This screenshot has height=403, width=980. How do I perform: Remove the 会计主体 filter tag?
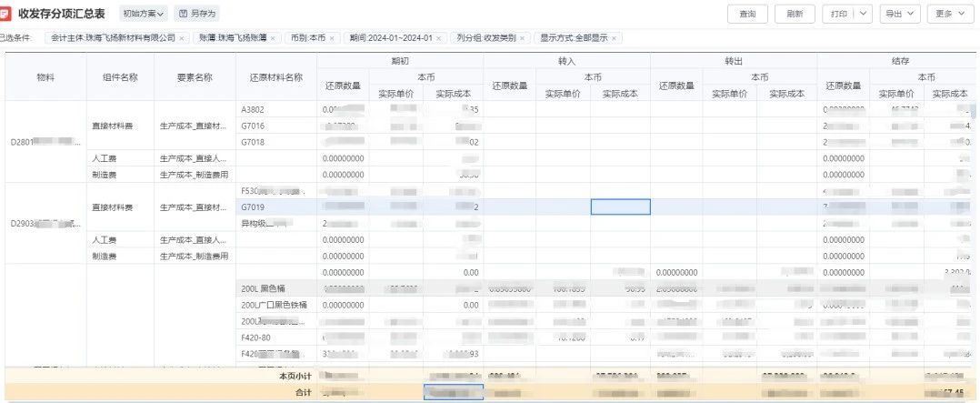(x=182, y=38)
